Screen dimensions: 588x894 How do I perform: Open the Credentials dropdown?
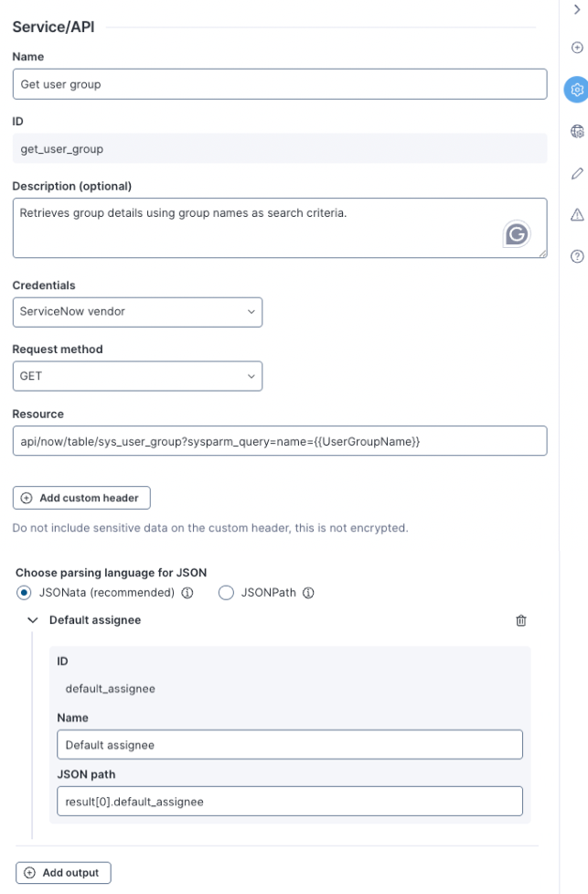point(137,312)
